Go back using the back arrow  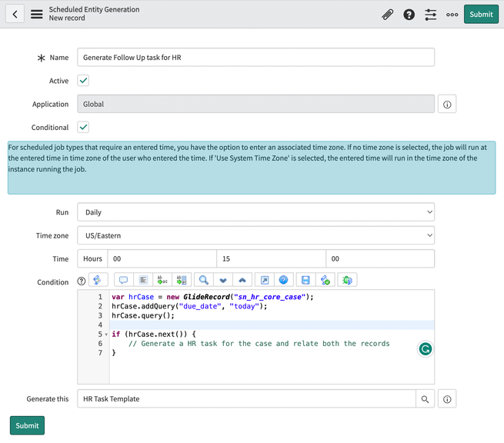pos(15,14)
